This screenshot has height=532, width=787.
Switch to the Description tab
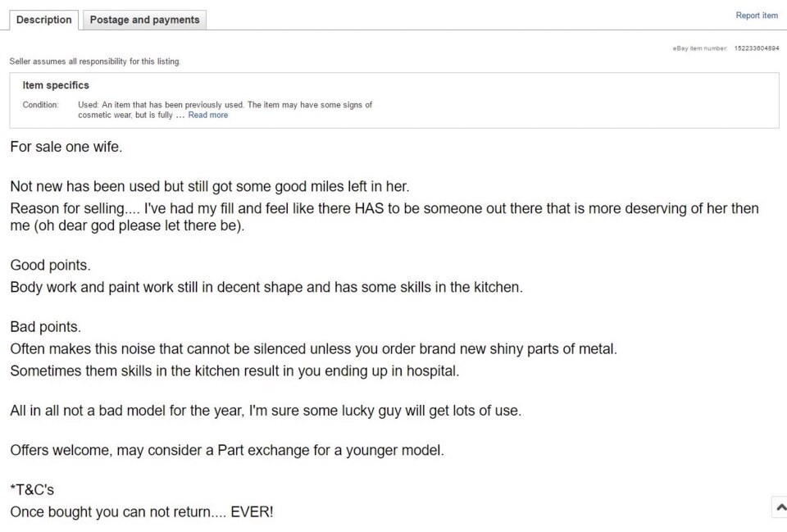(44, 20)
